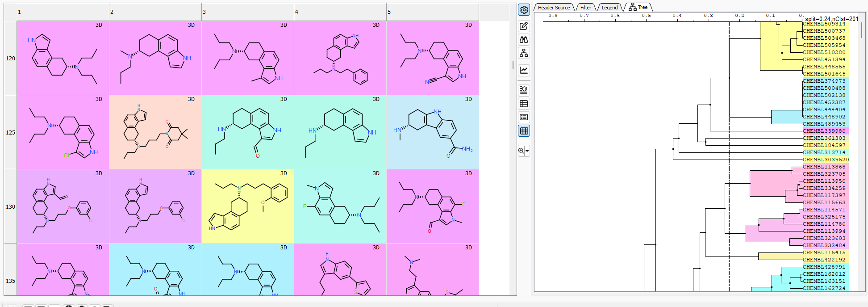The width and height of the screenshot is (868, 307).
Task: Switch to table view icon
Action: (524, 104)
